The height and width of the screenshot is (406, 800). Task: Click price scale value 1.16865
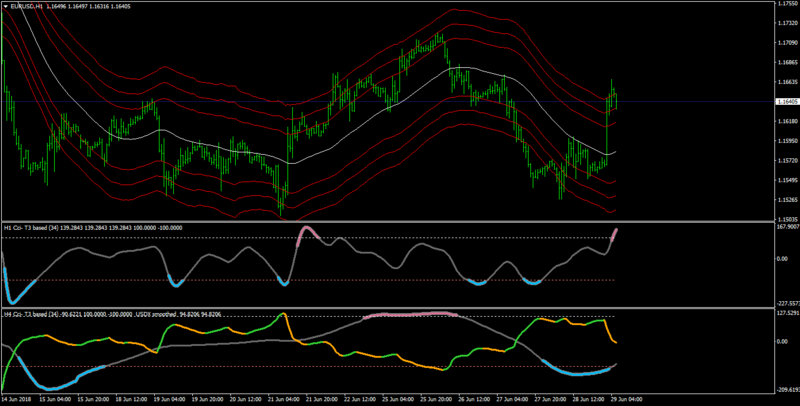pos(787,62)
